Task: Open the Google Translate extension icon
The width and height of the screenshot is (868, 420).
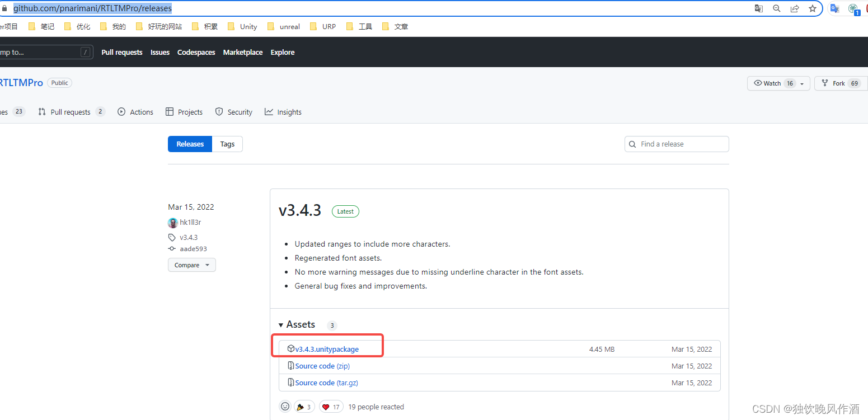Action: click(834, 8)
